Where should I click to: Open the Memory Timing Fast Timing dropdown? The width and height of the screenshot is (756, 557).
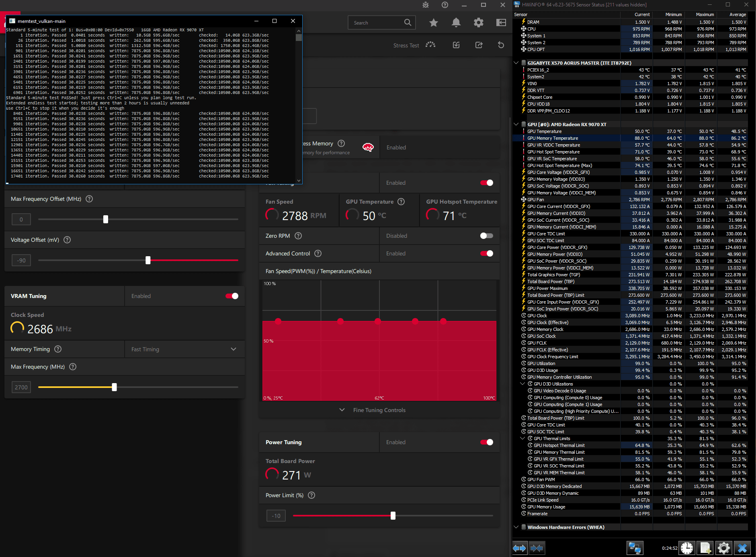click(x=184, y=349)
